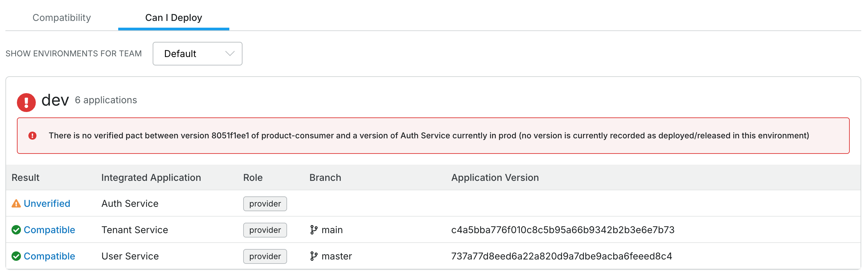Click the branch icon next to master
This screenshot has width=868, height=276.
(314, 256)
